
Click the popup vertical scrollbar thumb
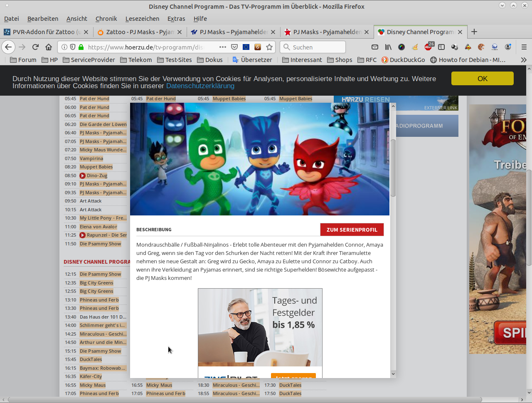393,168
